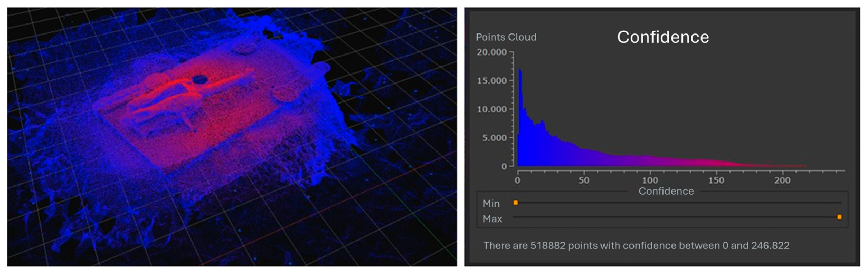Click the large Confidence chart title
The width and height of the screenshot is (868, 274).
tap(663, 37)
